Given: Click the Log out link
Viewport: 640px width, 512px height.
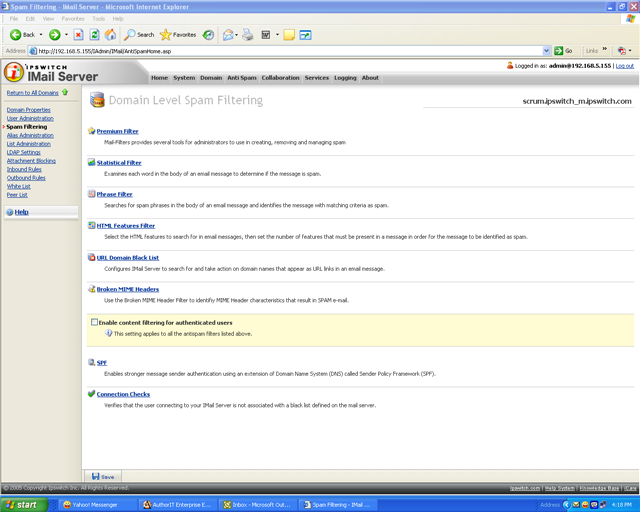Looking at the screenshot, I should pyautogui.click(x=624, y=66).
